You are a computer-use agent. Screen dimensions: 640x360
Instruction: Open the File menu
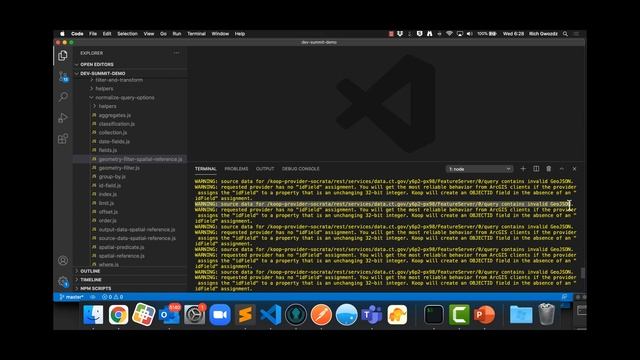tap(93, 34)
